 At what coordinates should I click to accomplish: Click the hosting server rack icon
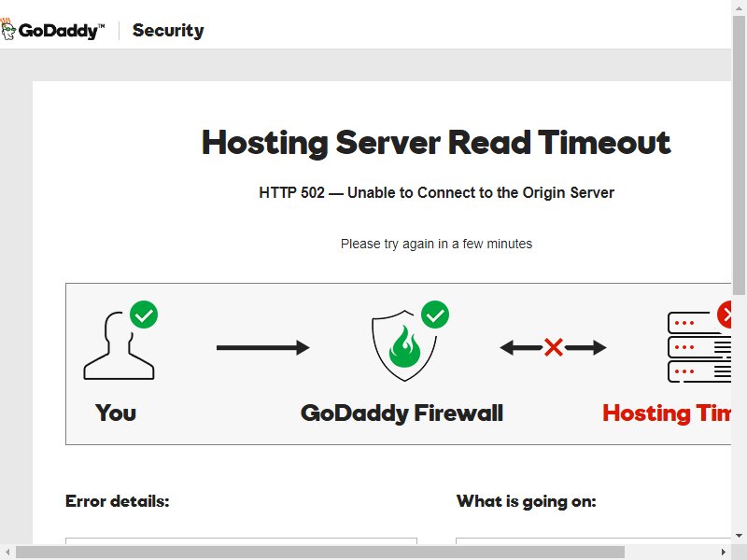698,347
